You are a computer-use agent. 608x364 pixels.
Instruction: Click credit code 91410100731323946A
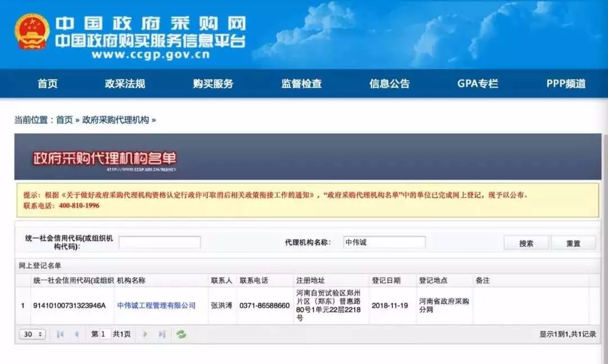pyautogui.click(x=69, y=305)
